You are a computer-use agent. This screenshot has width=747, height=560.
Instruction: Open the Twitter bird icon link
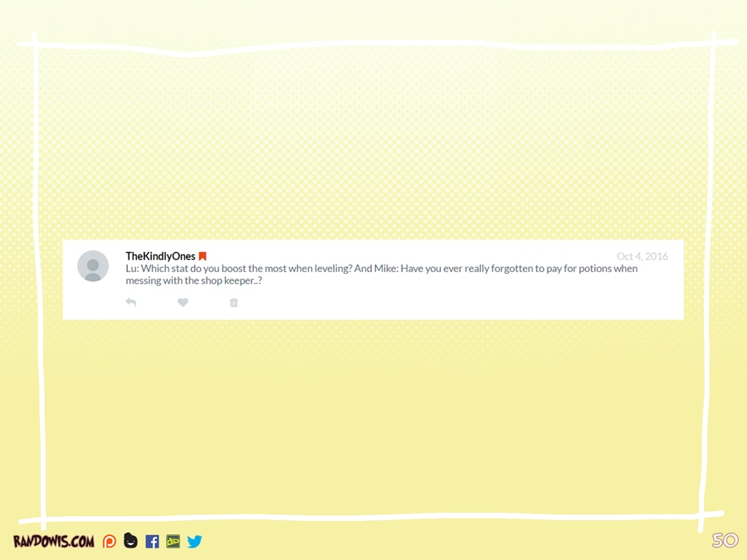click(x=194, y=542)
